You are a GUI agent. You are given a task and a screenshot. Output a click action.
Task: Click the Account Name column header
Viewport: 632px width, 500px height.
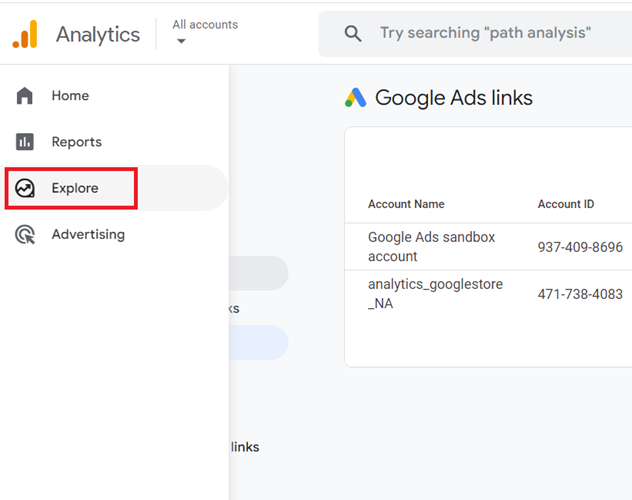click(406, 204)
